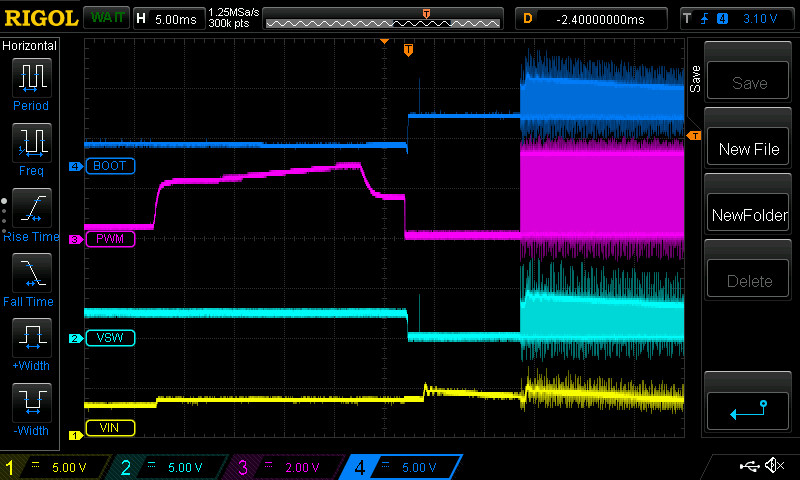Click the 300k pts memory depth readout

point(229,24)
